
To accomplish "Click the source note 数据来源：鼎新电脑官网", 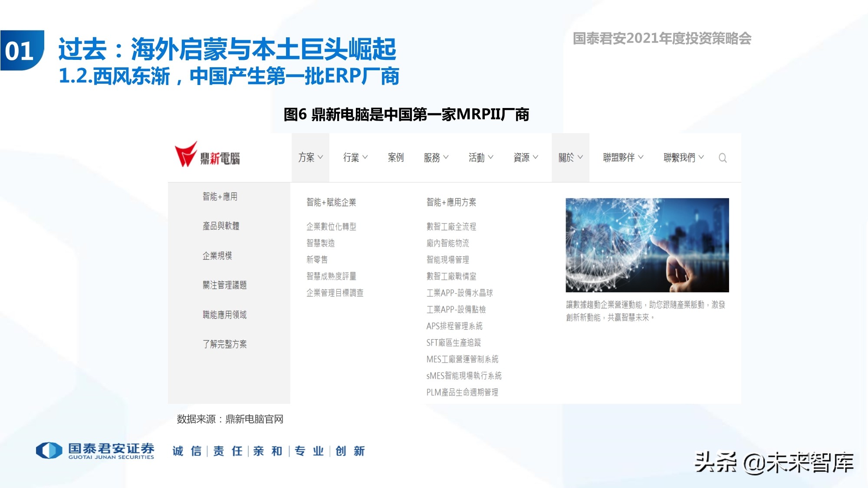I will 230,419.
